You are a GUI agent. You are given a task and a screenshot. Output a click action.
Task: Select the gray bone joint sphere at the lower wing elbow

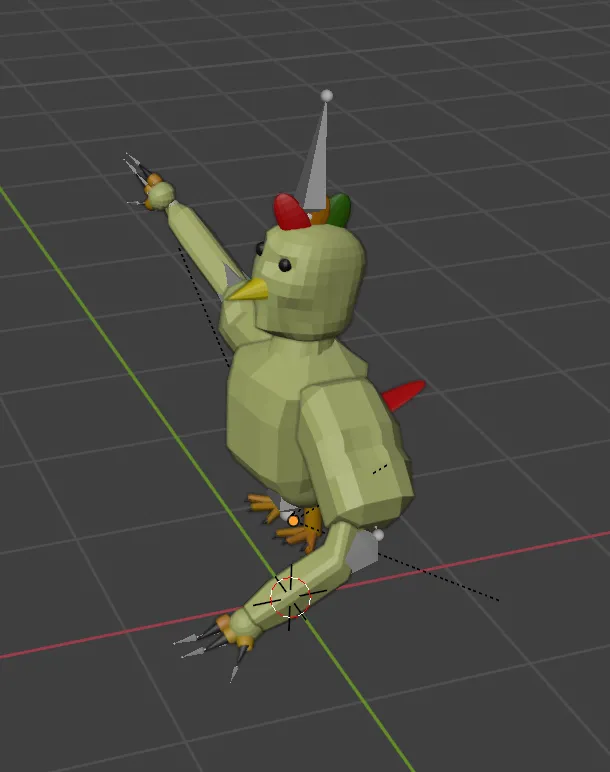pos(378,534)
